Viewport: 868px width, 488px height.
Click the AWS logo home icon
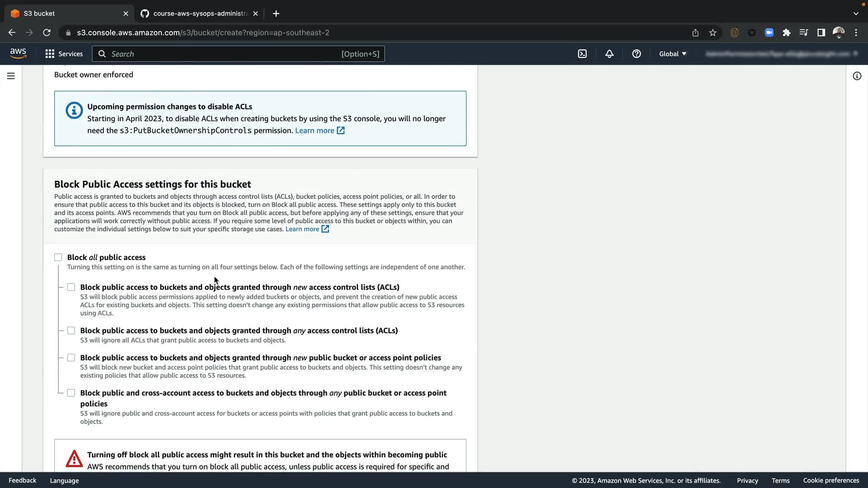(x=18, y=53)
